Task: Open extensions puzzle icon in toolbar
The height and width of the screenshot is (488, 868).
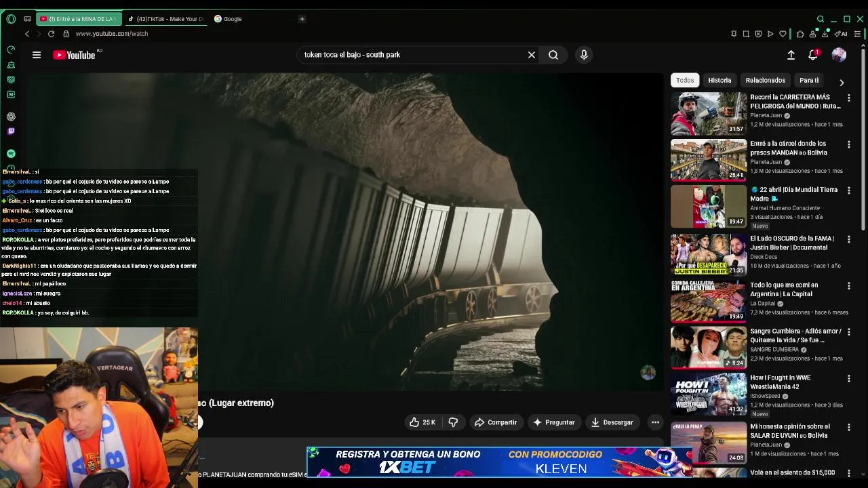Action: pyautogui.click(x=800, y=34)
